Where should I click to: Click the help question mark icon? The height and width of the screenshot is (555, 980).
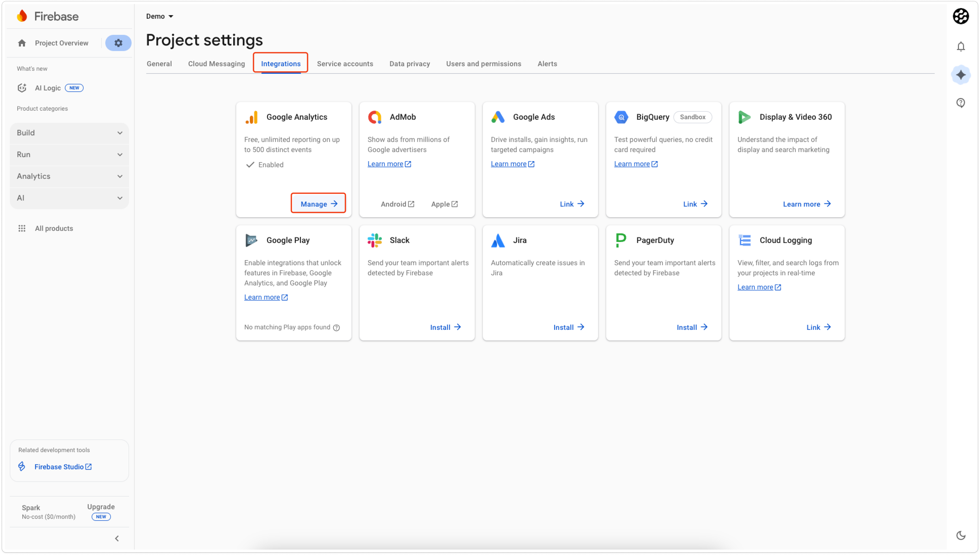coord(961,103)
